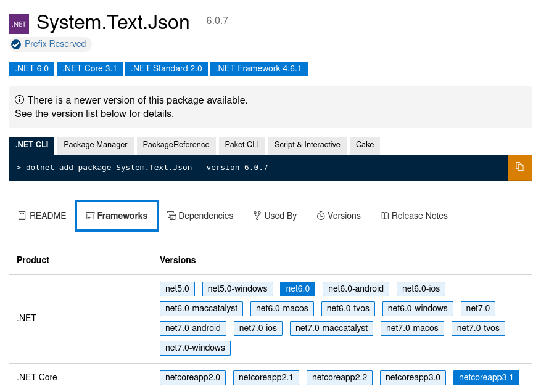Open the Dependencies tab
The height and width of the screenshot is (392, 541).
click(x=200, y=216)
